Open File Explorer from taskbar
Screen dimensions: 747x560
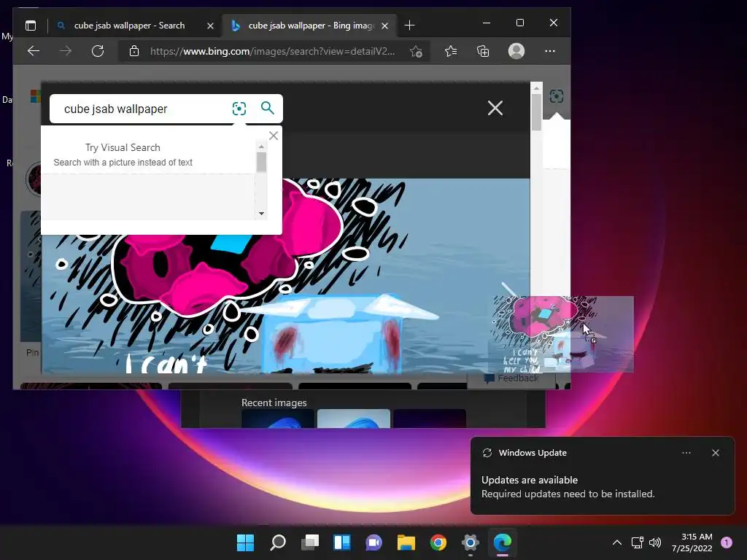pos(406,542)
